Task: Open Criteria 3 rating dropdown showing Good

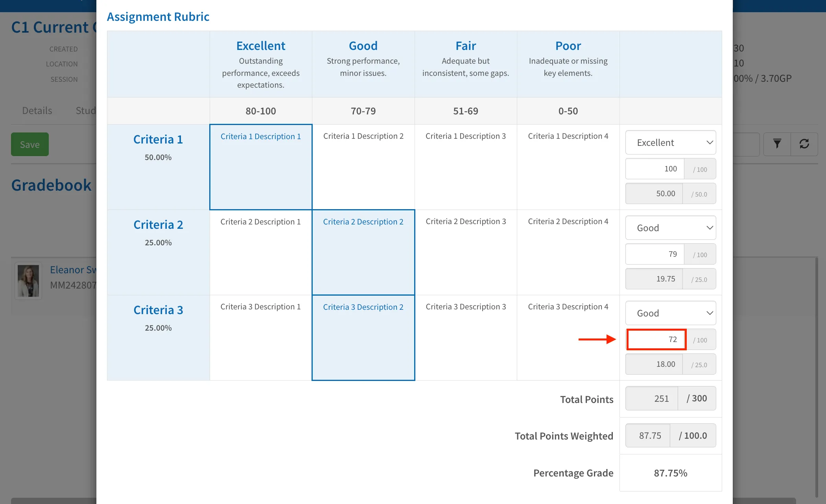Action: coord(671,313)
